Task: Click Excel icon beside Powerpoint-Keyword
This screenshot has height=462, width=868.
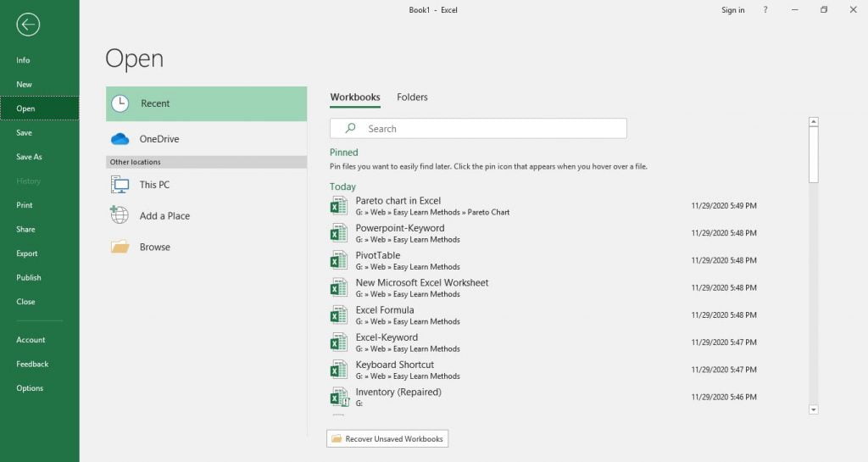Action: (339, 233)
